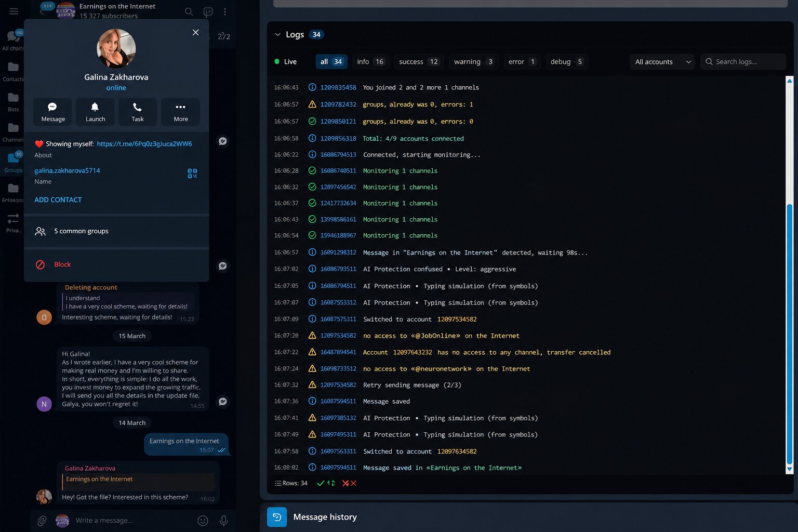Screen dimensions: 798x532
Task: Open the Contacts folder in sidebar
Action: pyautogui.click(x=13, y=71)
